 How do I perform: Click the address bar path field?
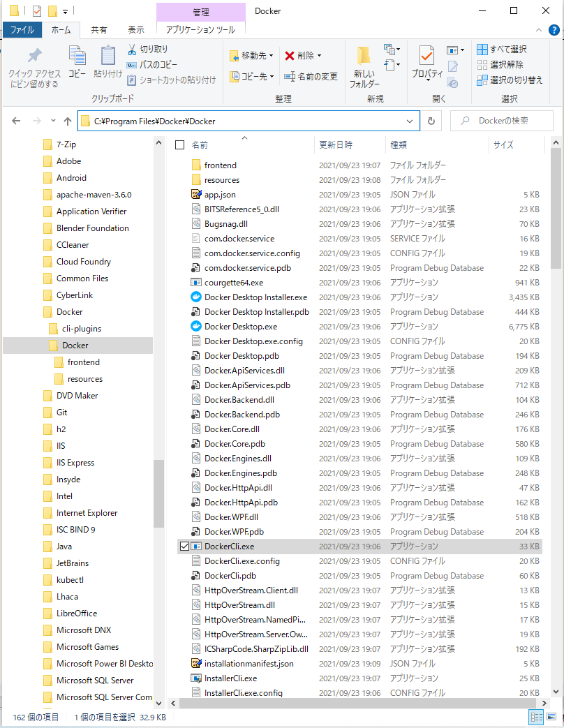click(248, 121)
